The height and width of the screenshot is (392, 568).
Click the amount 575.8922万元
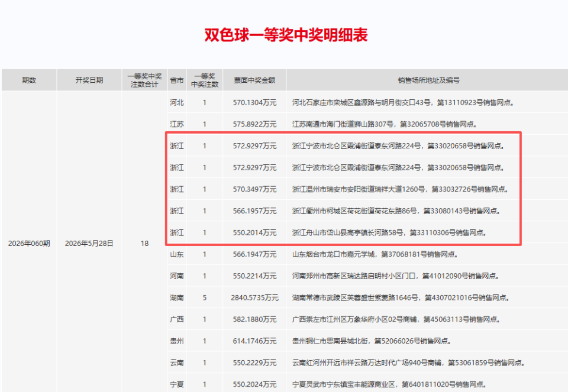pyautogui.click(x=254, y=124)
